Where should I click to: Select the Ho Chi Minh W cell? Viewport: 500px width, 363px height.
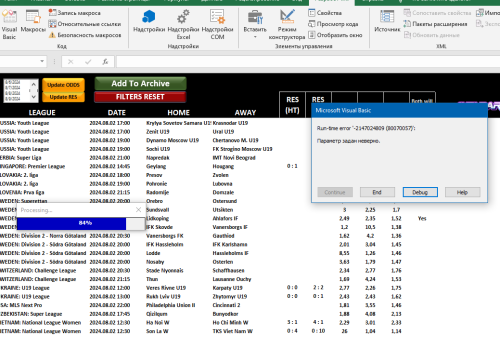[x=230, y=322]
